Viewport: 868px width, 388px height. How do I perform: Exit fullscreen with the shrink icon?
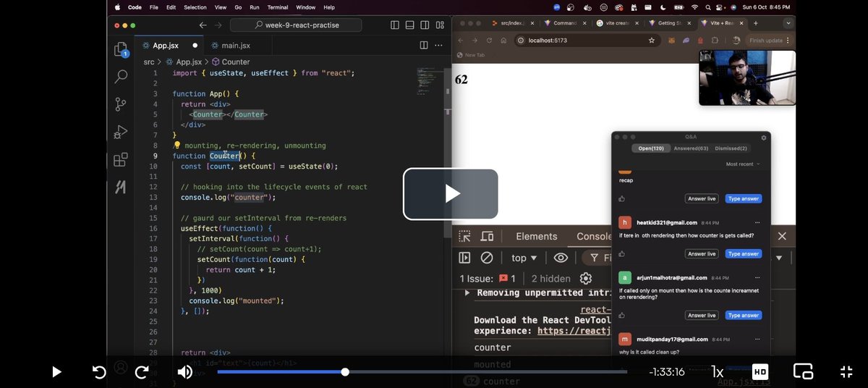click(846, 371)
